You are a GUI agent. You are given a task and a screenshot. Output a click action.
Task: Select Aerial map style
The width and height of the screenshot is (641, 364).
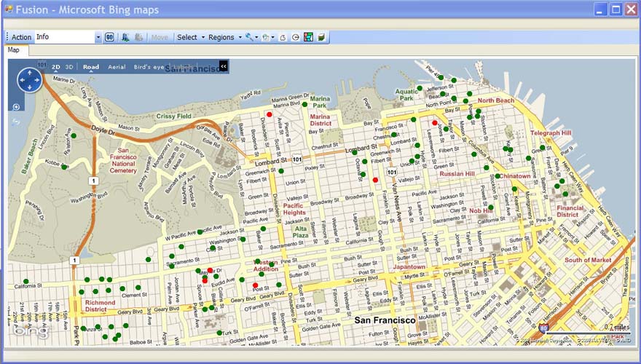coord(117,67)
